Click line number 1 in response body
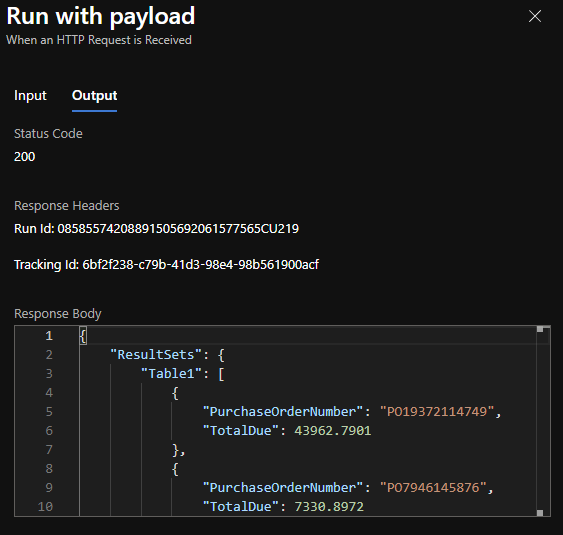Image resolution: width=563 pixels, height=535 pixels. pyautogui.click(x=49, y=336)
